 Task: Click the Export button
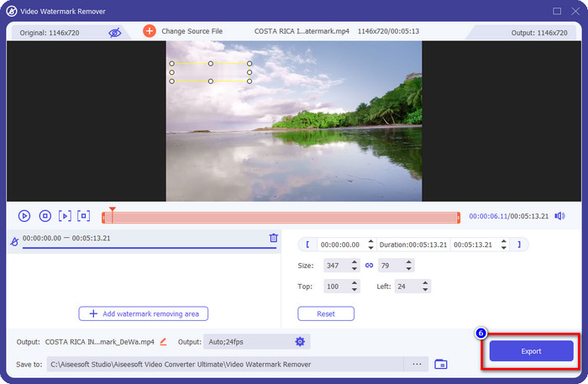tap(532, 351)
